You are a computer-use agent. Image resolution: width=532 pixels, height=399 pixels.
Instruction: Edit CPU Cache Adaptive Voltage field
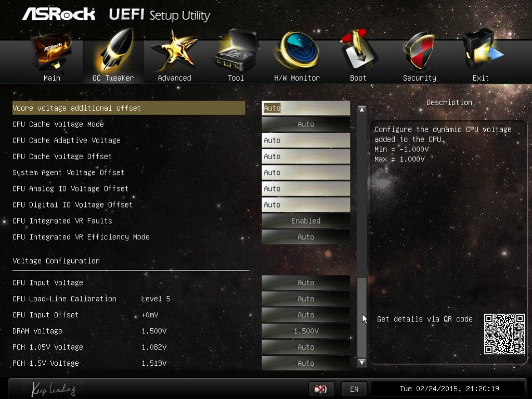(306, 140)
